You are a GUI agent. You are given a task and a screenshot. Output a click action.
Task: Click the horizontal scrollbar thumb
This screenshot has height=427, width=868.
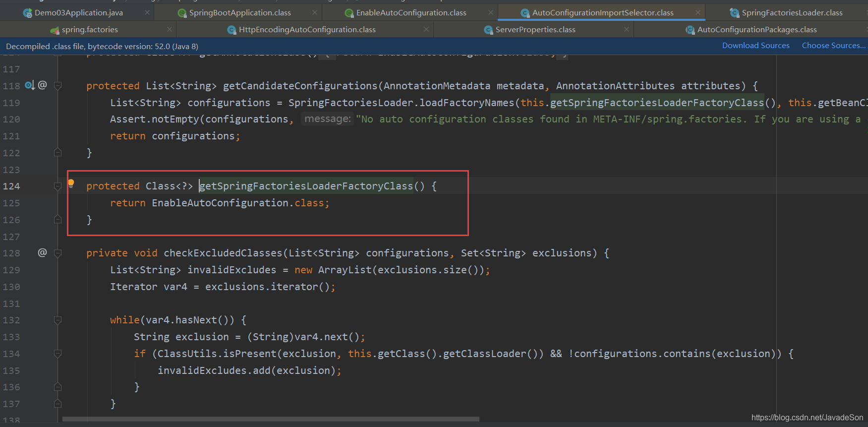point(271,419)
